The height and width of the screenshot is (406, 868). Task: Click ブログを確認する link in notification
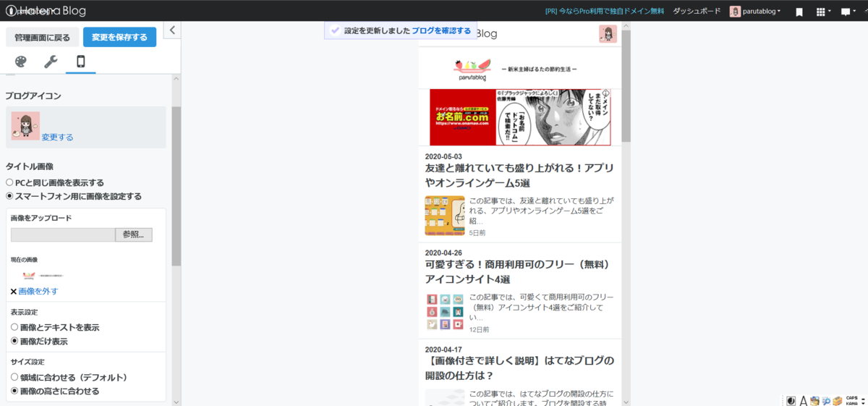coord(441,31)
